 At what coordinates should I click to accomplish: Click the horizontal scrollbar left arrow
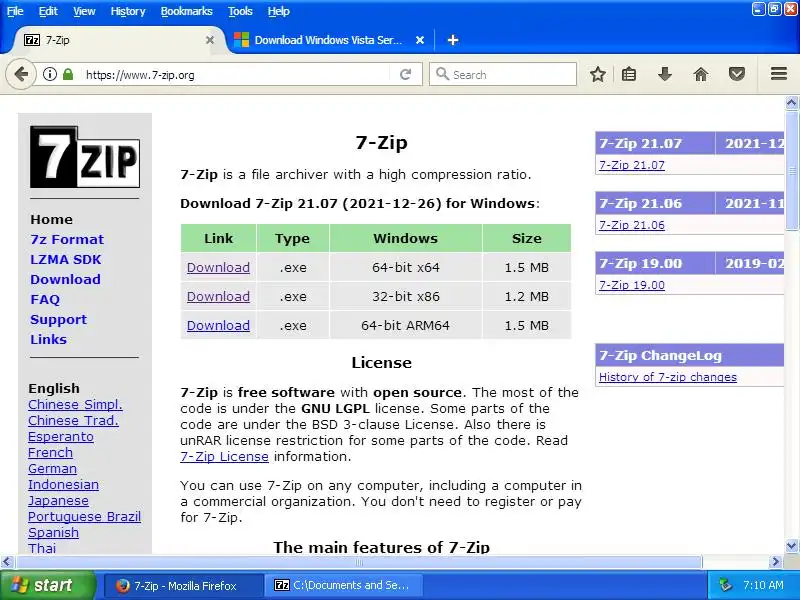7,562
